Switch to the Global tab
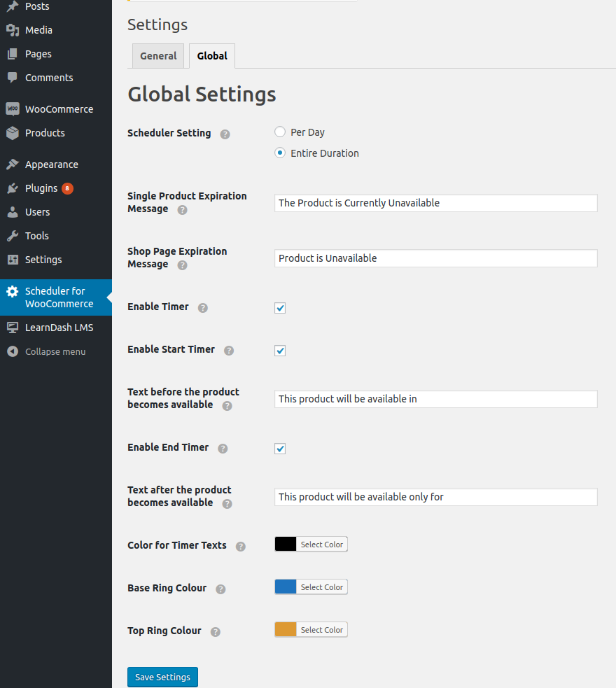Viewport: 616px width, 688px height. pos(212,56)
